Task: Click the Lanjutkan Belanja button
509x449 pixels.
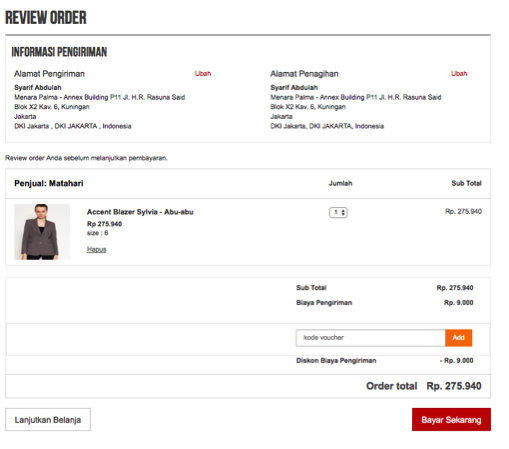Action: tap(48, 419)
